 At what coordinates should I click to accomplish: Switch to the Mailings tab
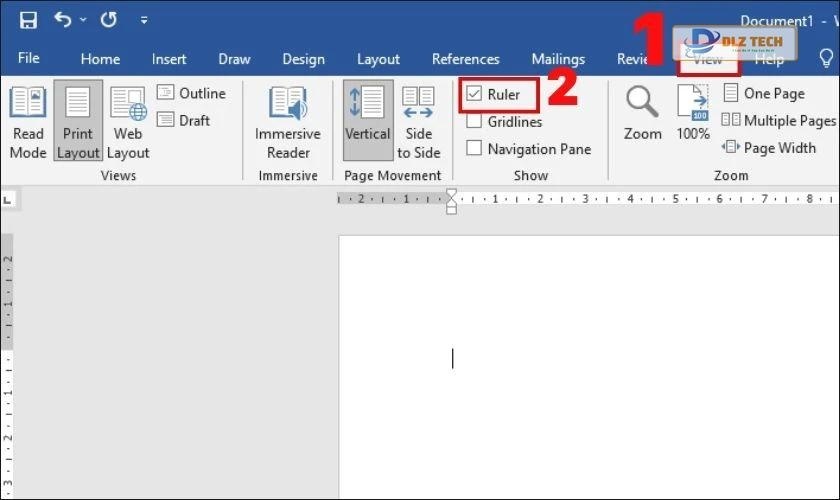point(558,59)
